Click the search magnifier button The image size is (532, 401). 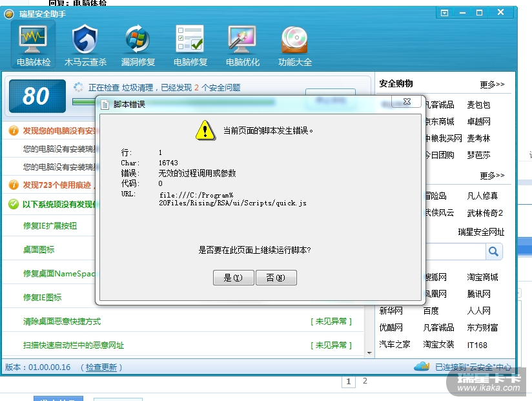coord(494,251)
